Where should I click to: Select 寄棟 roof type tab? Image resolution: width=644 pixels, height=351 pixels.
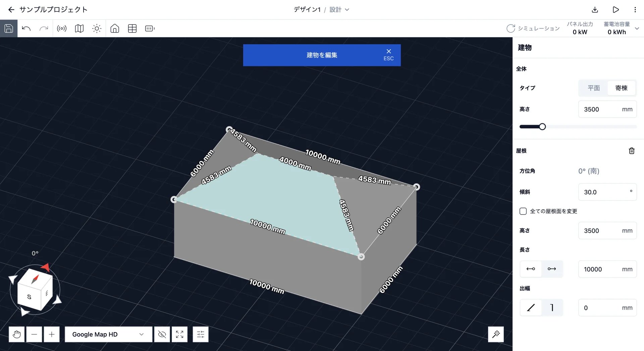pyautogui.click(x=621, y=88)
